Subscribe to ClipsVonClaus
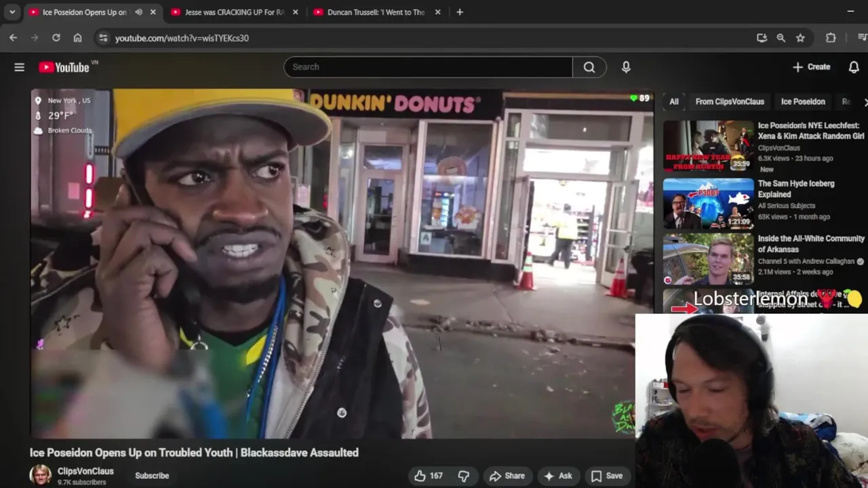Image resolution: width=868 pixels, height=488 pixels. coord(152,476)
